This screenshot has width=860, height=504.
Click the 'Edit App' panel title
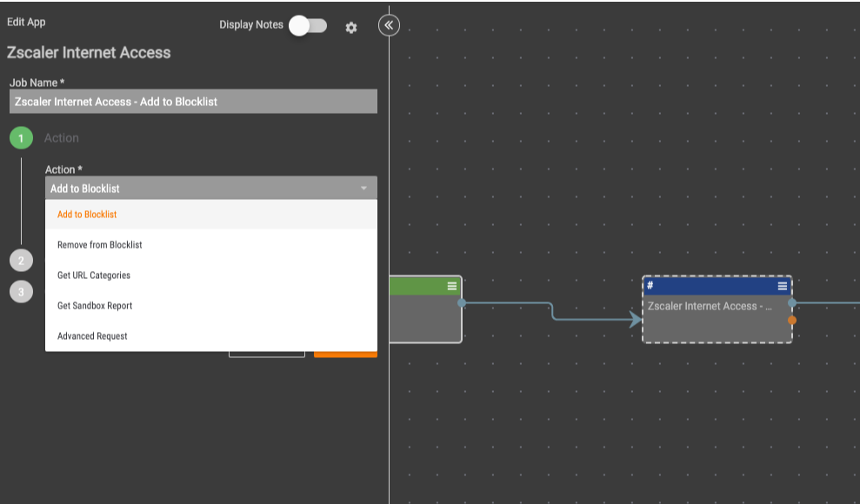26,22
